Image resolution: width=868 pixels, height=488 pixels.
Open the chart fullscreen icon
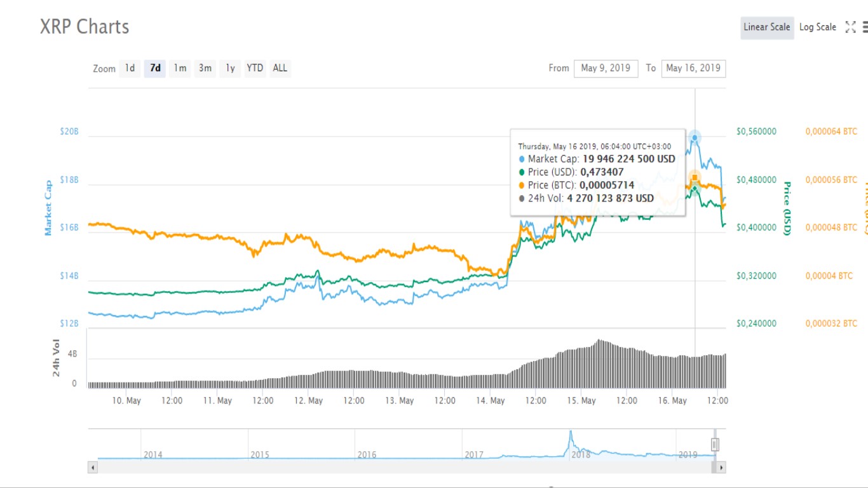[x=850, y=27]
